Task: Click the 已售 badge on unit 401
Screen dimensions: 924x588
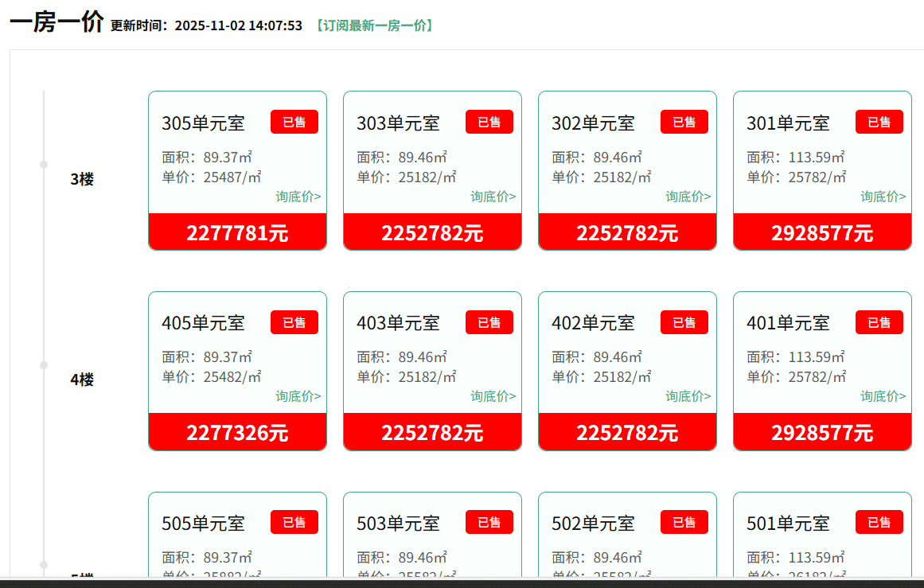Action: click(x=879, y=322)
